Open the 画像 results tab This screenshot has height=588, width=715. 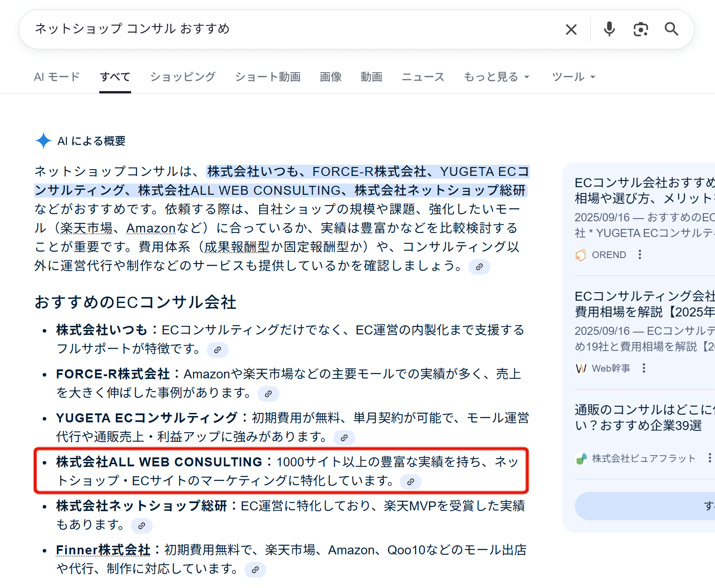click(x=331, y=77)
